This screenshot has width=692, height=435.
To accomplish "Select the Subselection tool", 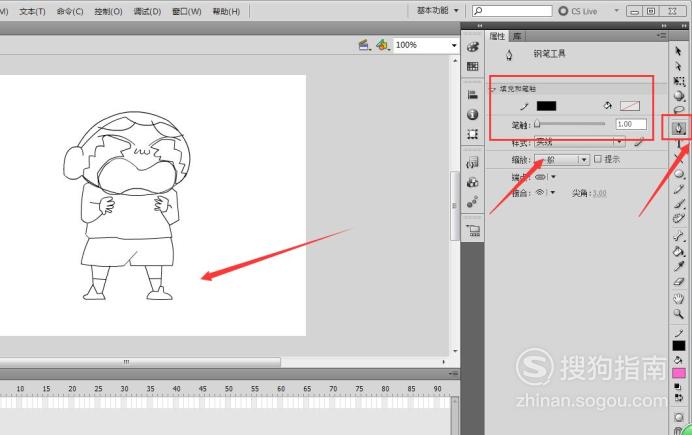I will pyautogui.click(x=678, y=66).
